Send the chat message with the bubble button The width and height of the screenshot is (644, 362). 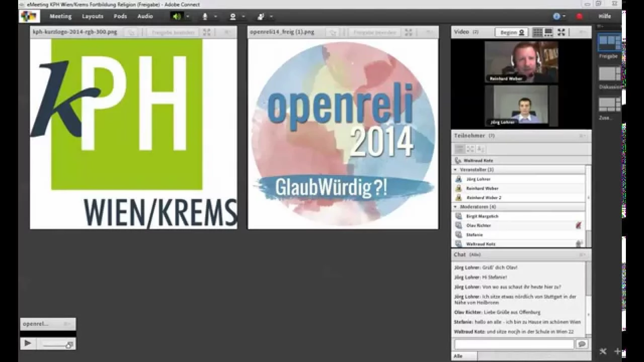coord(582,344)
